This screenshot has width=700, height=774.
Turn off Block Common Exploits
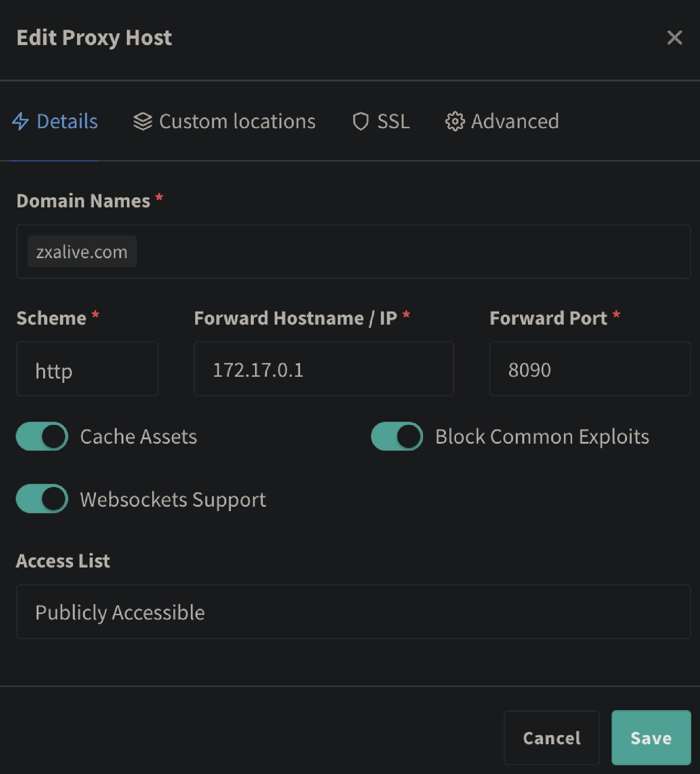pos(397,436)
